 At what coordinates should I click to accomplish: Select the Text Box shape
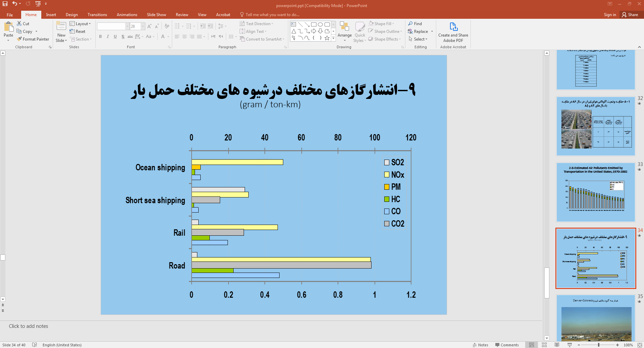point(294,24)
